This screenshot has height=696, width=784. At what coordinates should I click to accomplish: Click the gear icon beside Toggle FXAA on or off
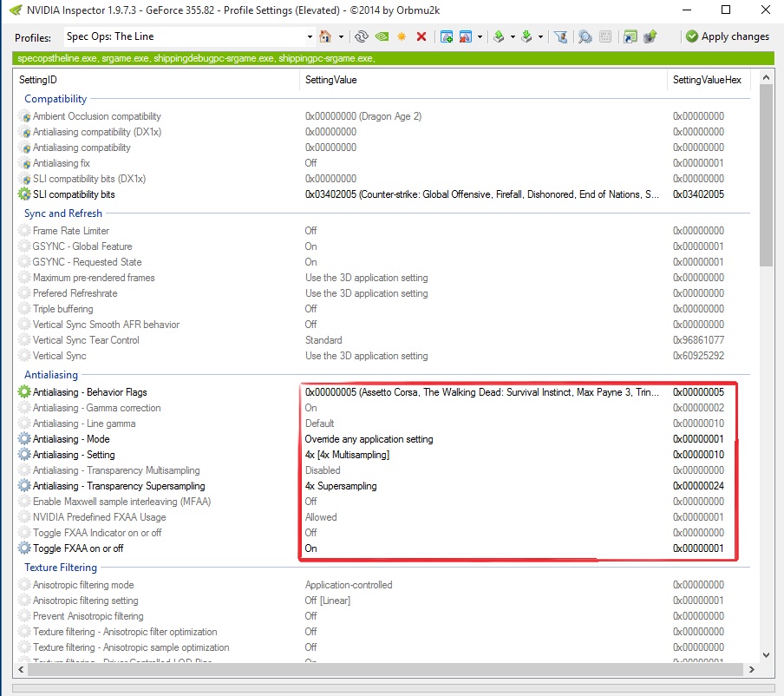[x=24, y=548]
